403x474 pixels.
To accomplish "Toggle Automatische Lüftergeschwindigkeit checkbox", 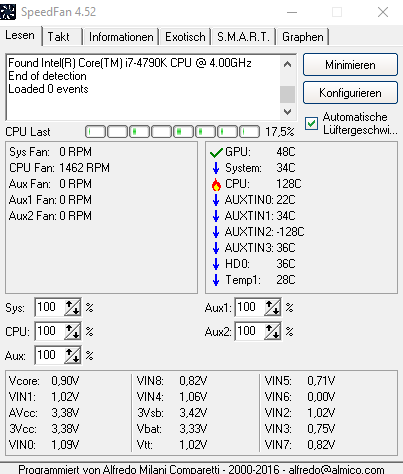I will 311,124.
